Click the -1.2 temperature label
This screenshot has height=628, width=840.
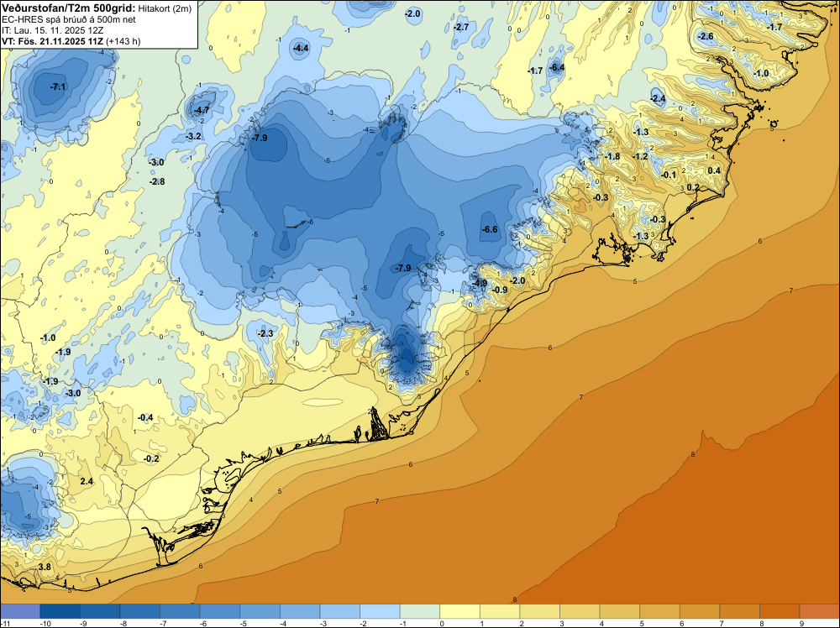click(640, 156)
